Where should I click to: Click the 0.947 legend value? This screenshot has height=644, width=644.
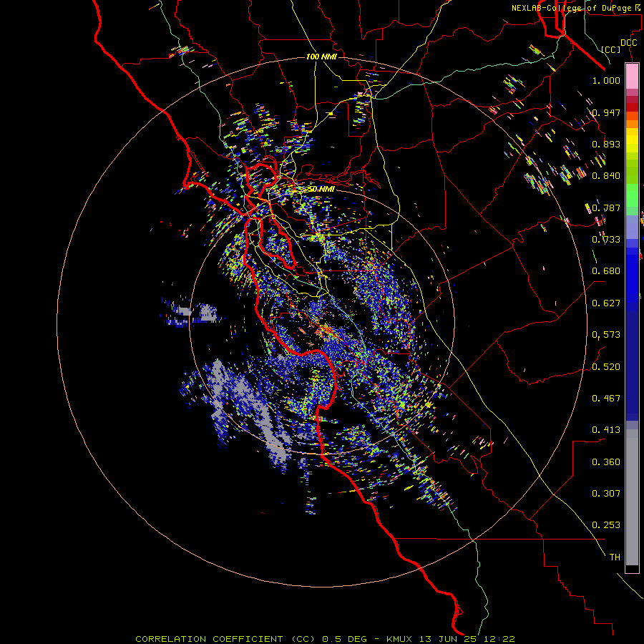coord(606,112)
